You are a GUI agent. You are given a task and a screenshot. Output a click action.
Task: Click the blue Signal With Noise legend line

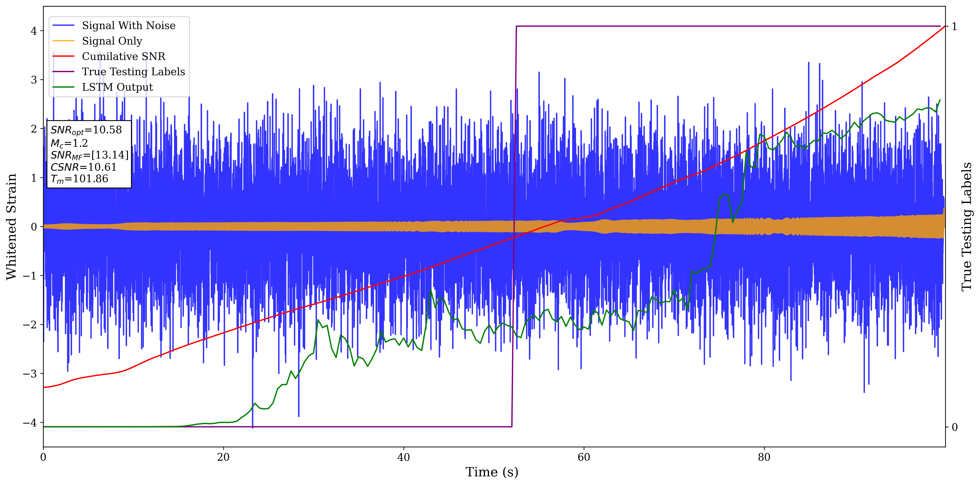pyautogui.click(x=63, y=26)
